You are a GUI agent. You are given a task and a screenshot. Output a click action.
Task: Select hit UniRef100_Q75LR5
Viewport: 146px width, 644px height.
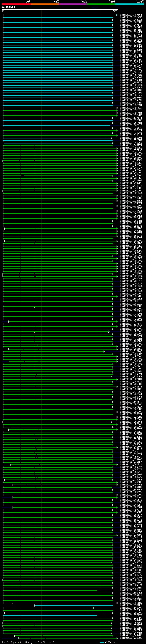131,50
